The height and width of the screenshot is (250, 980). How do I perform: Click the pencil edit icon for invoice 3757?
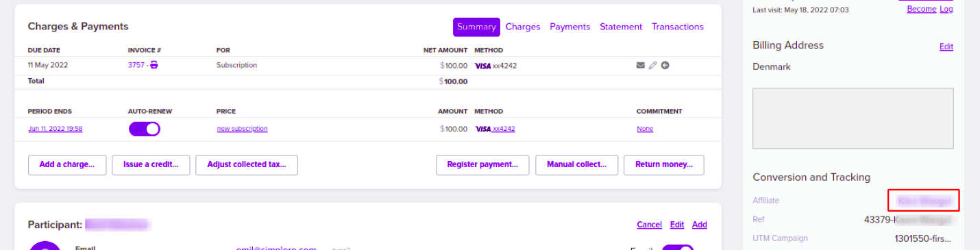click(652, 66)
